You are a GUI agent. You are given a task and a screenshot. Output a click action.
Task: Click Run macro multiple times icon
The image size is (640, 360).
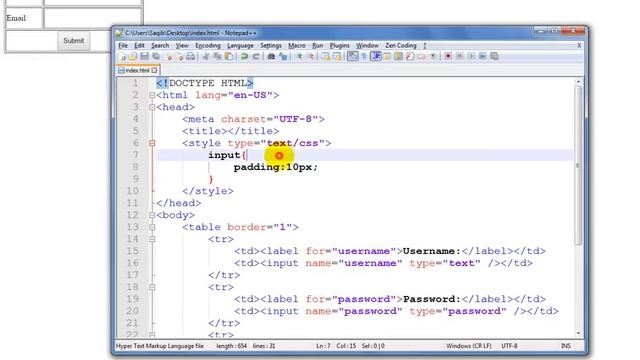[x=483, y=56]
